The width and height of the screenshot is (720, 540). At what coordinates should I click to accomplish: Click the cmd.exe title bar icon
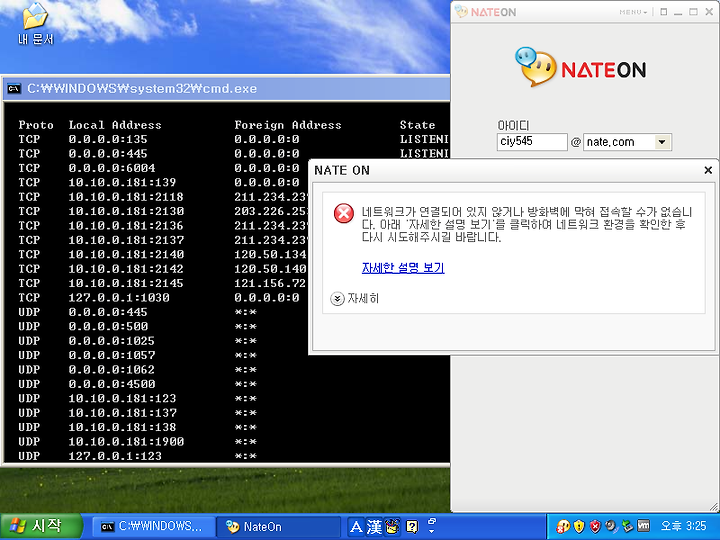(14, 88)
